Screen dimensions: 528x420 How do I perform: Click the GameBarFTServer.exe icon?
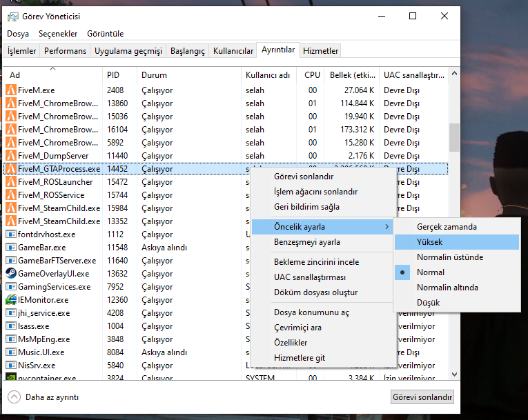coord(11,261)
